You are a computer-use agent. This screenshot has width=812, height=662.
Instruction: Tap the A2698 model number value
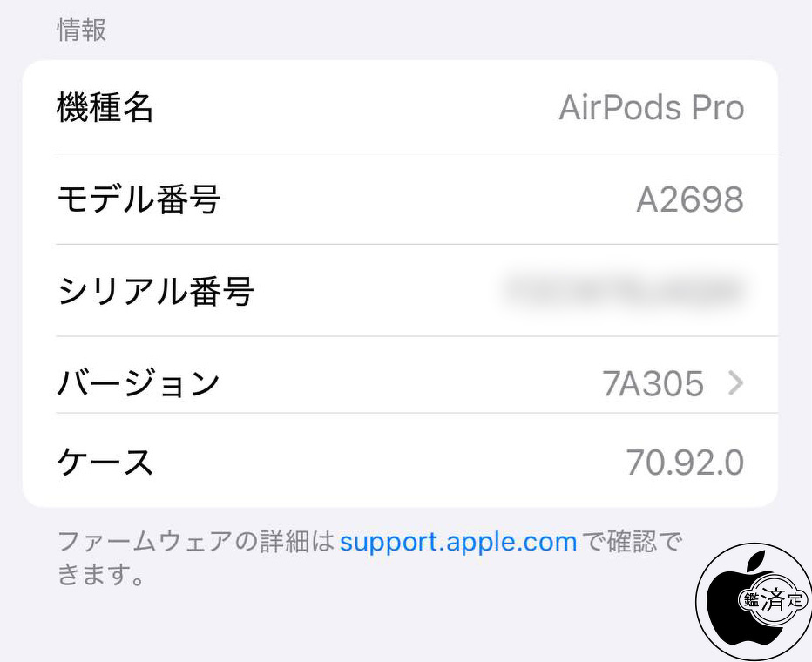click(690, 199)
